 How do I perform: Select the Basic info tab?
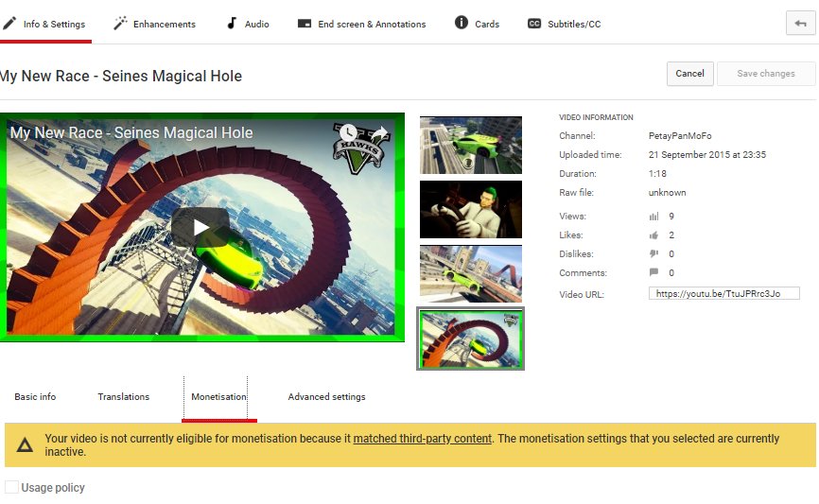coord(35,397)
